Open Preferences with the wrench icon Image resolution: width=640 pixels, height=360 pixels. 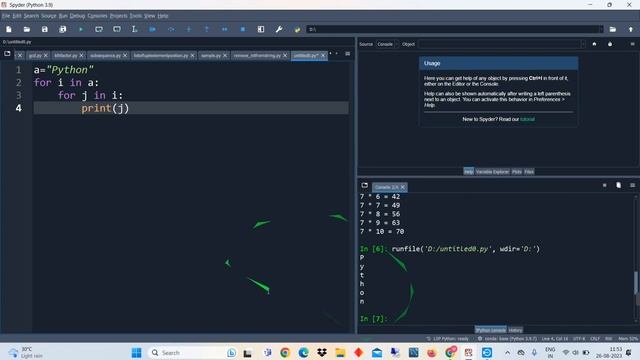[x=279, y=29]
